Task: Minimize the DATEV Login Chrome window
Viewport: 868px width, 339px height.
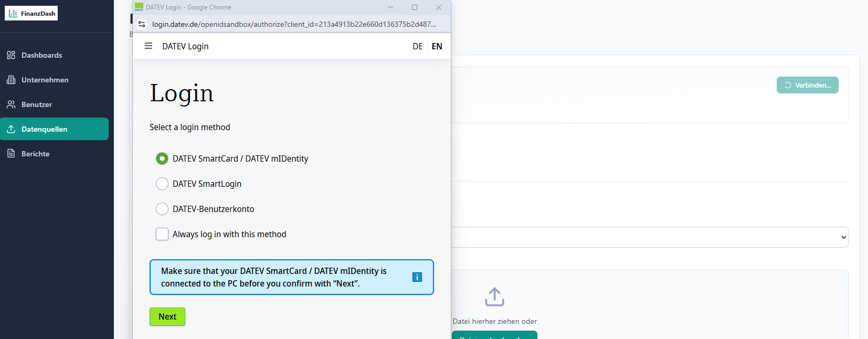Action: click(x=390, y=7)
